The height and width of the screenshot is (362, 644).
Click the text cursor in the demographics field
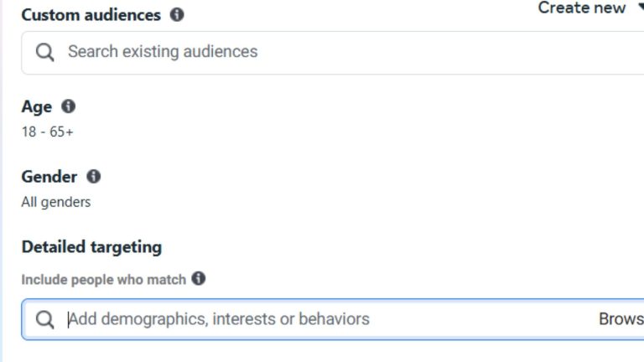[68, 319]
